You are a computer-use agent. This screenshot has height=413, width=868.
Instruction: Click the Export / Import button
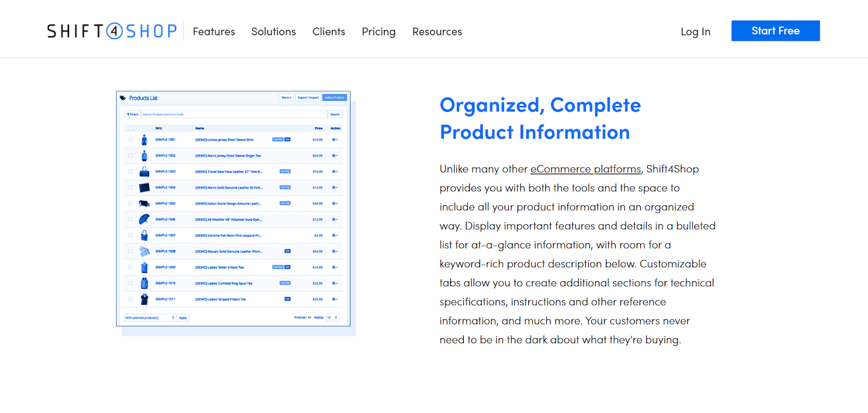(308, 98)
